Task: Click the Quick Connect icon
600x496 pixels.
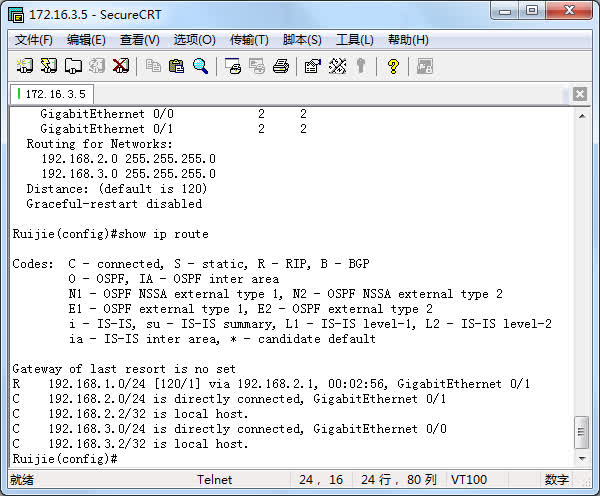Action: pos(49,66)
